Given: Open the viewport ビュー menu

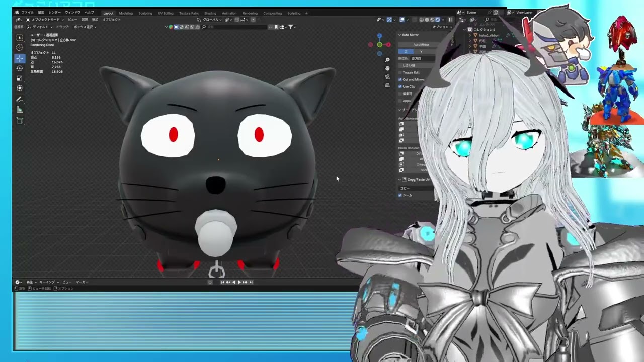Looking at the screenshot, I should pyautogui.click(x=72, y=20).
